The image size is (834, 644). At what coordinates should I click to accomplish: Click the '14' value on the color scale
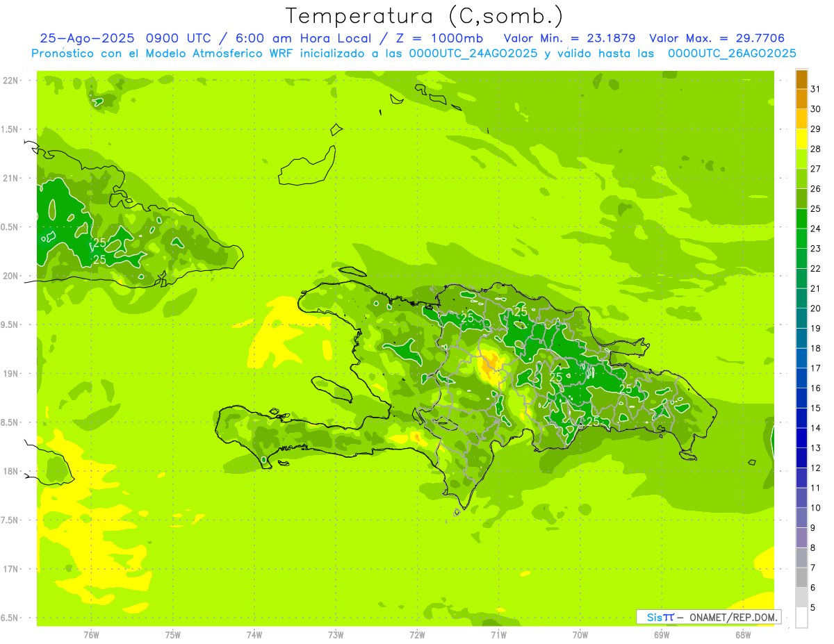(815, 428)
